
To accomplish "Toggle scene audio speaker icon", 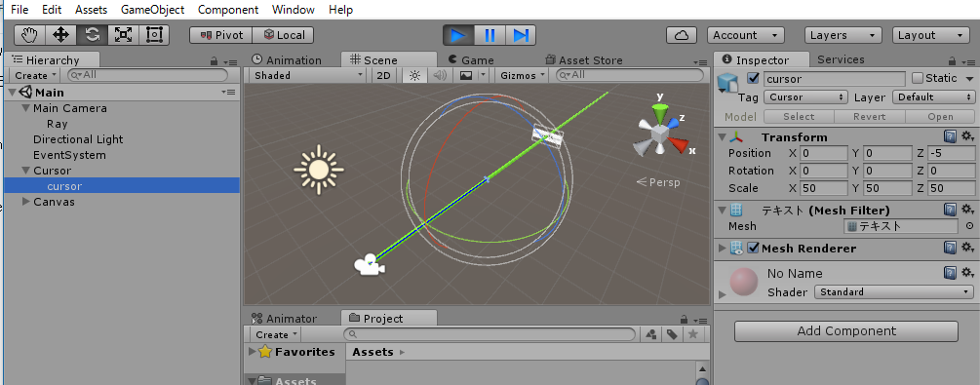I will point(440,75).
